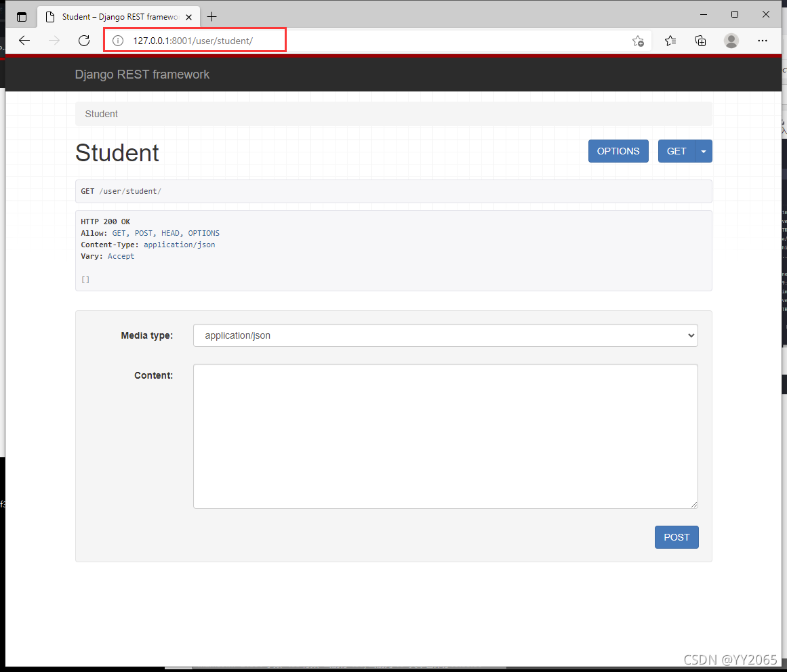Viewport: 787px width, 672px height.
Task: Select the Student – Django REST framework tab
Action: click(x=119, y=16)
